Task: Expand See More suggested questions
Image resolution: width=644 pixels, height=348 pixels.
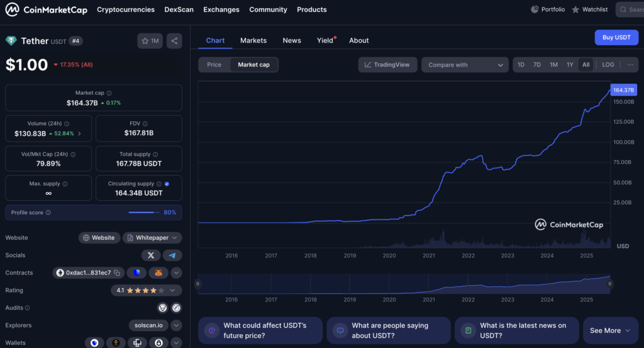Action: (610, 330)
